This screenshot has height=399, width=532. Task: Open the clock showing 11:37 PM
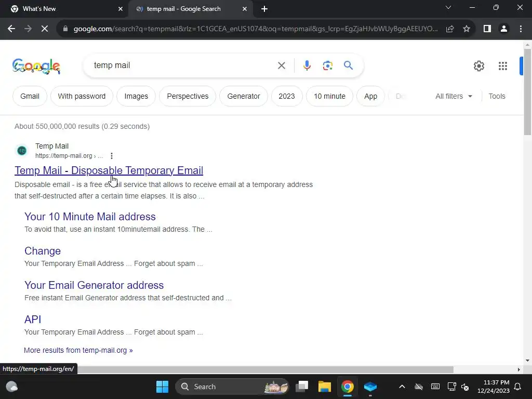point(494,387)
